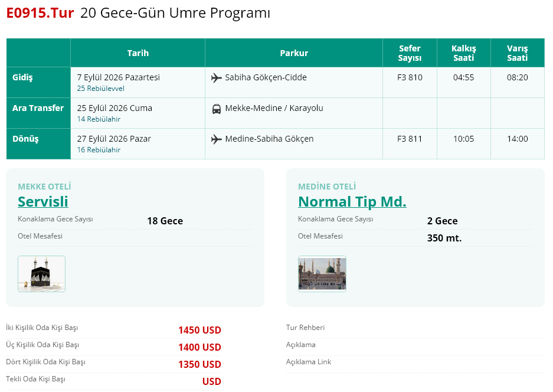Click departure time 10:05
The height and width of the screenshot is (392, 553).
[463, 139]
